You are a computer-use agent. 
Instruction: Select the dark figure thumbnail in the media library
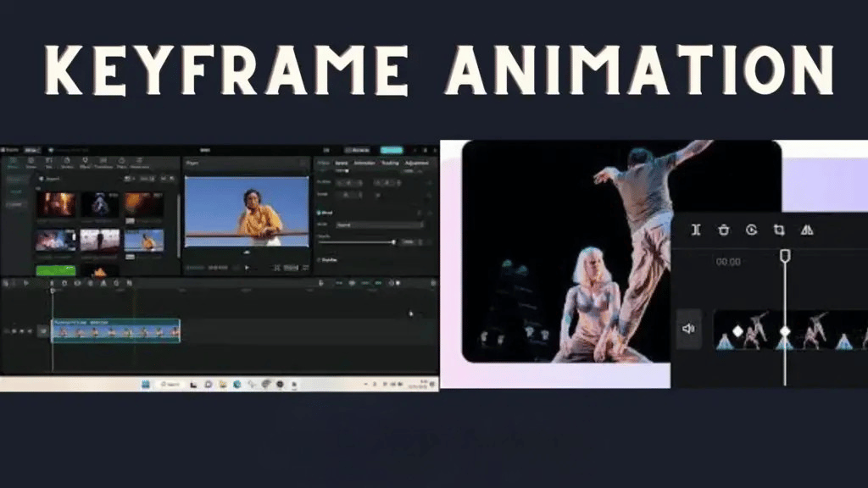[100, 205]
